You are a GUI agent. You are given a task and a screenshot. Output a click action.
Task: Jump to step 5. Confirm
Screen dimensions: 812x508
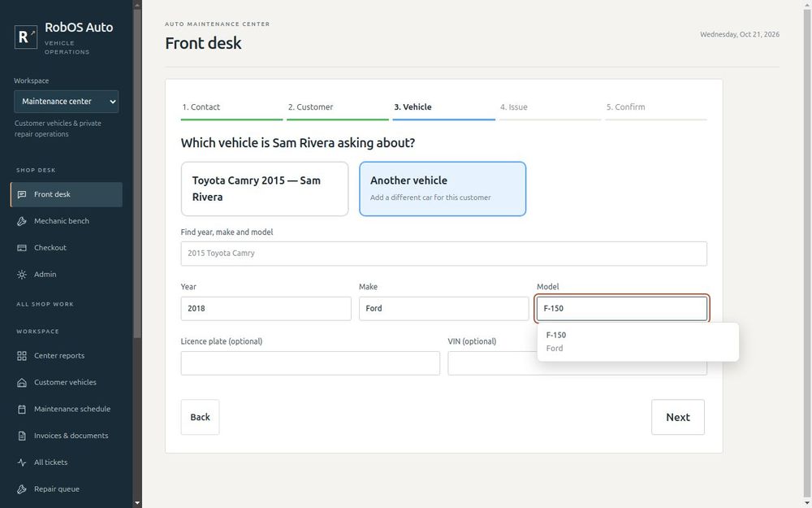click(656, 108)
